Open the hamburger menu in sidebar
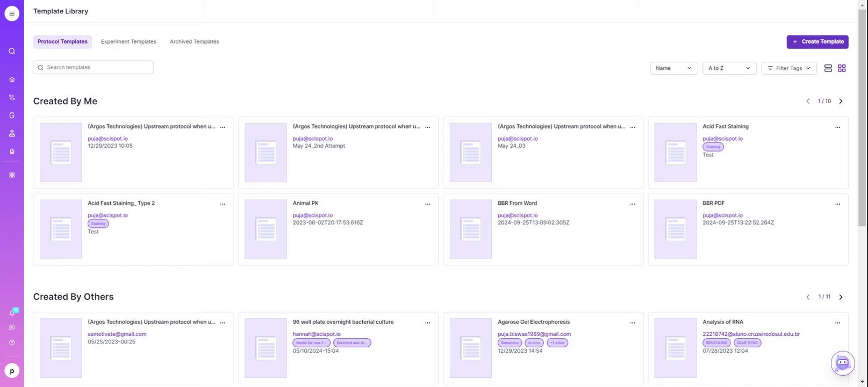The width and height of the screenshot is (868, 387). coord(12,13)
